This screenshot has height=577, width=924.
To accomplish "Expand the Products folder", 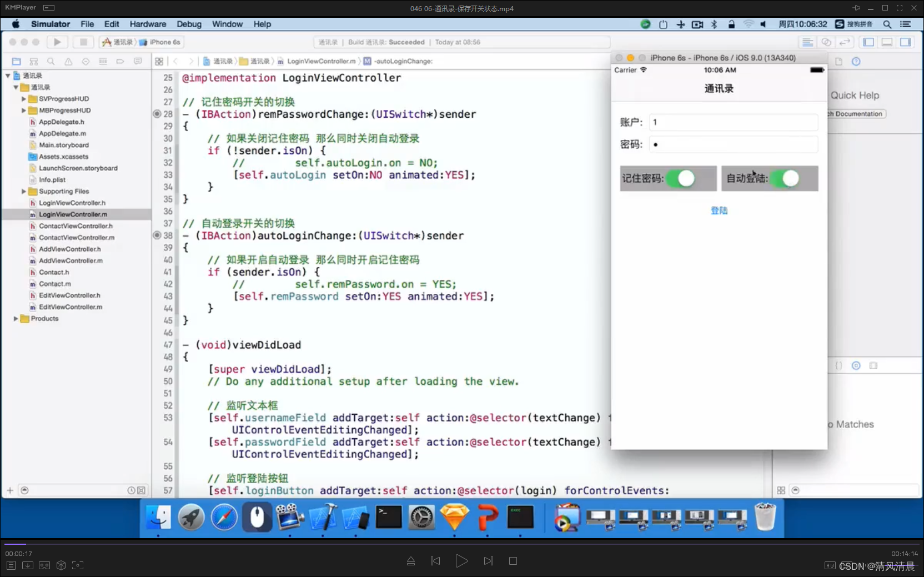I will tap(16, 319).
